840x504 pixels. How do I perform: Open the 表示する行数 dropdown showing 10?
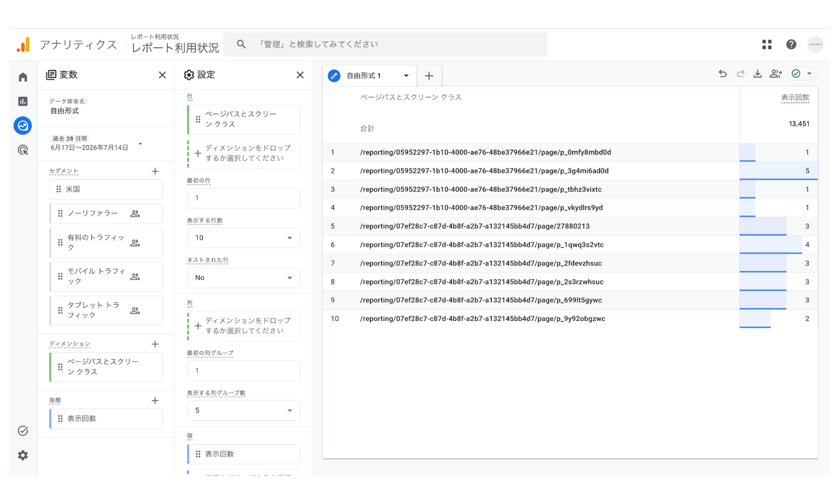pos(244,238)
